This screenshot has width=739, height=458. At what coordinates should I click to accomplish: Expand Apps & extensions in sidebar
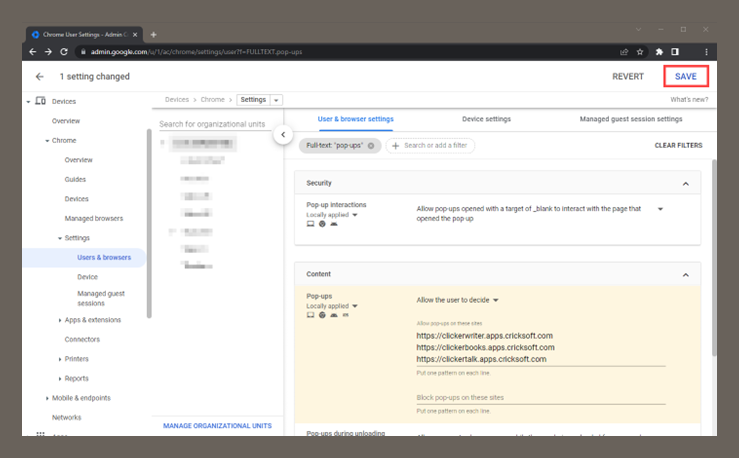tap(60, 320)
